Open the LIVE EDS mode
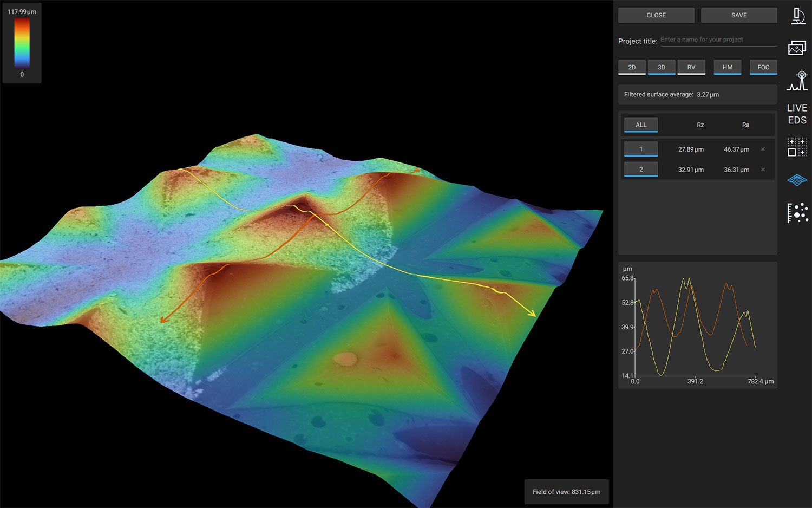 tap(797, 114)
